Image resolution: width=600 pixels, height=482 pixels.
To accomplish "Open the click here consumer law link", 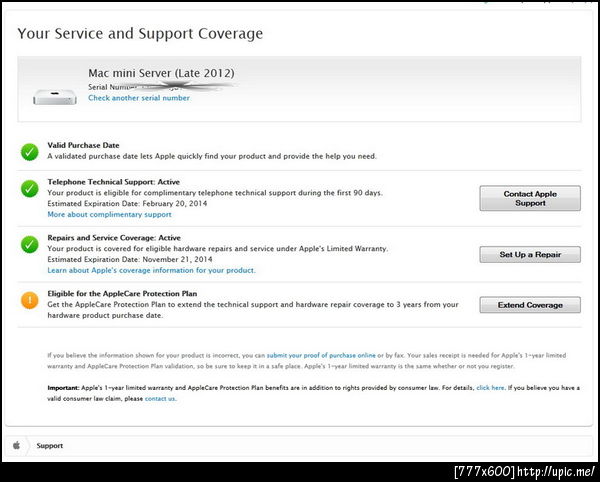I will click(490, 388).
